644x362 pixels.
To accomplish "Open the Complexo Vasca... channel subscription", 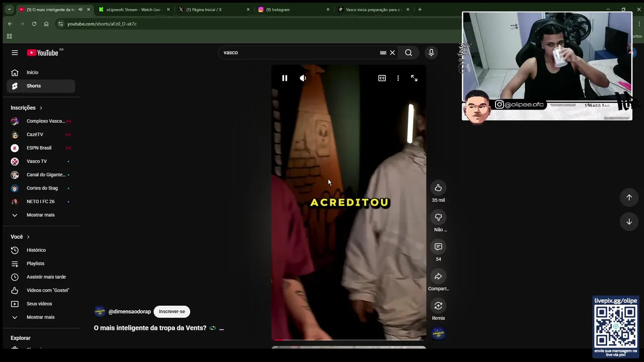I will click(41, 121).
